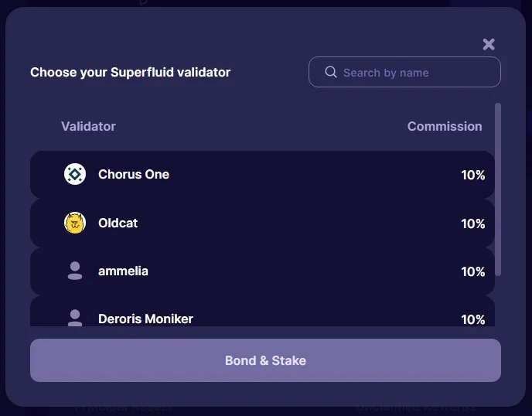Click Oldcat's 10% commission value

473,223
